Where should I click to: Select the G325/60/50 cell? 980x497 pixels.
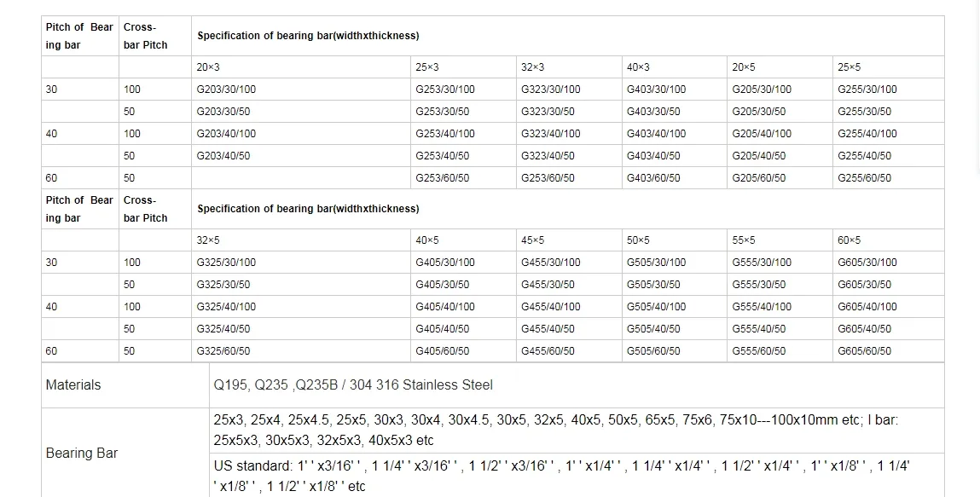(223, 351)
